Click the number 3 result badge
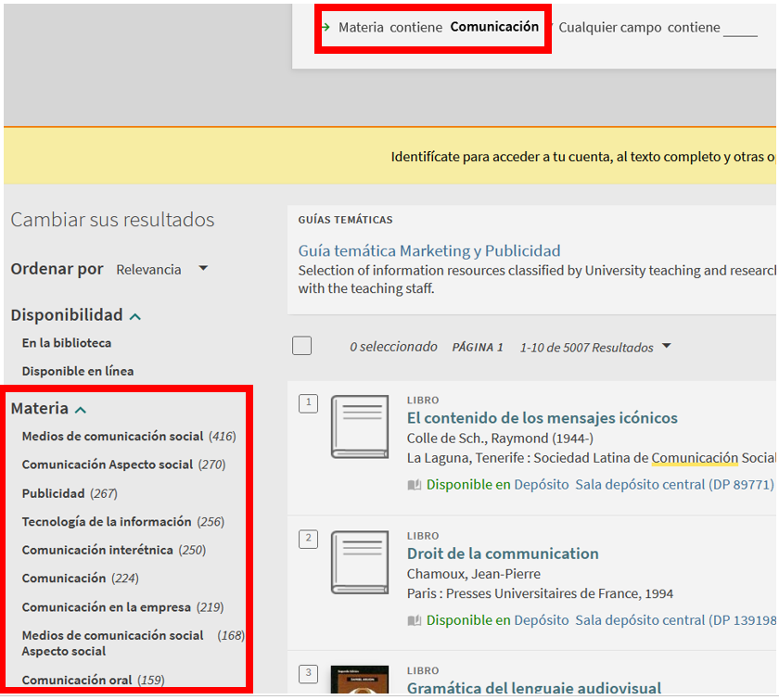The image size is (779, 700). (309, 673)
